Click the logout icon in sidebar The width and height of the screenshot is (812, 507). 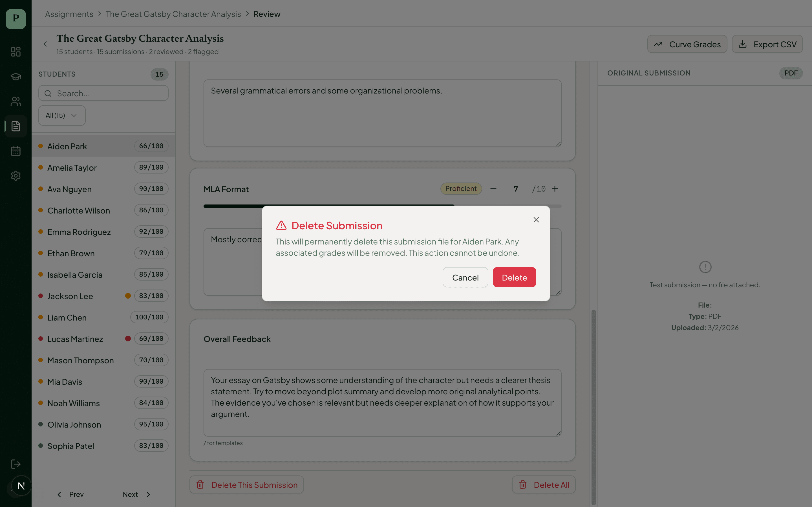16,464
